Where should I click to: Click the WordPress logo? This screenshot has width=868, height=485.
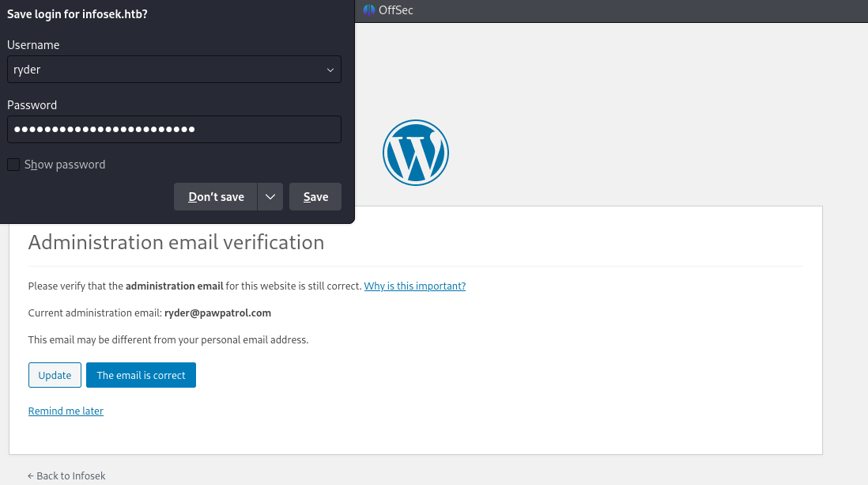pyautogui.click(x=416, y=153)
